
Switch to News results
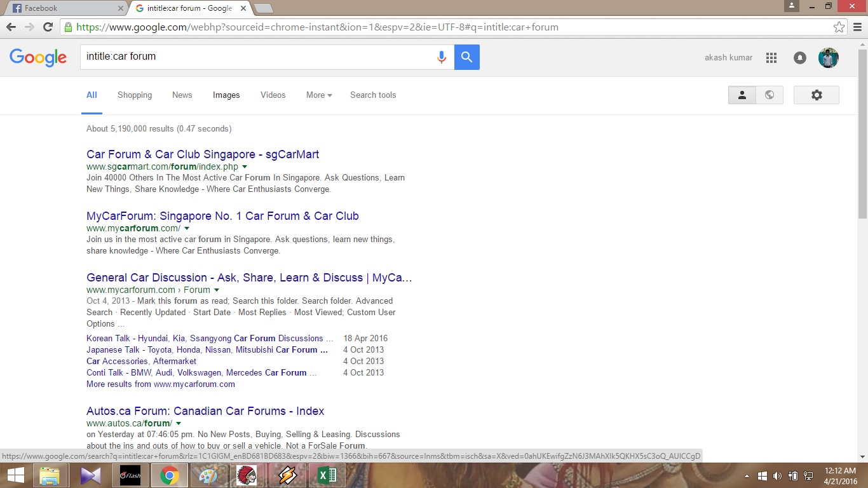(182, 95)
